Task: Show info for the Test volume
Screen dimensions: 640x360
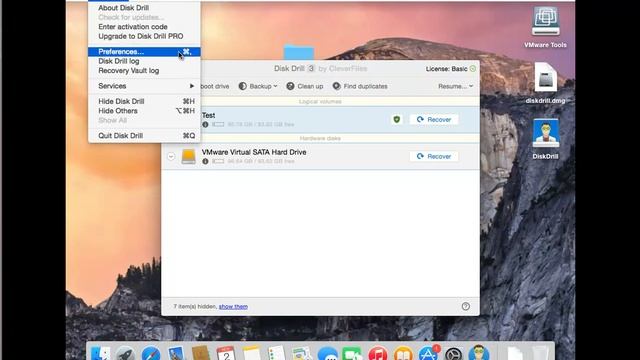Action: [205, 124]
